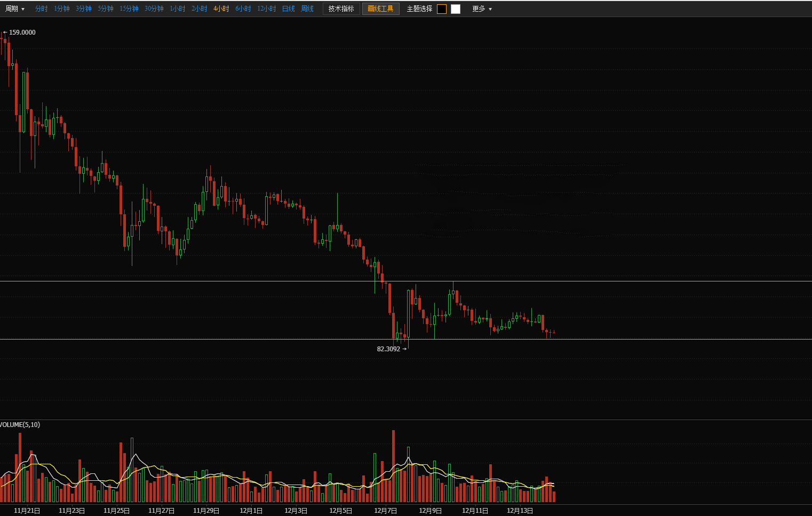Click the 12月7日 date axis label

[x=386, y=511]
